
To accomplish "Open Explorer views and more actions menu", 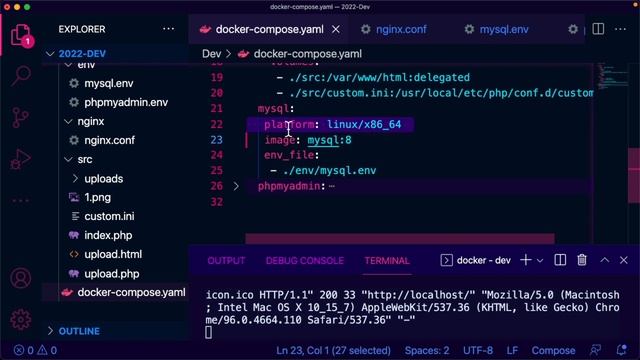I will click(x=168, y=29).
